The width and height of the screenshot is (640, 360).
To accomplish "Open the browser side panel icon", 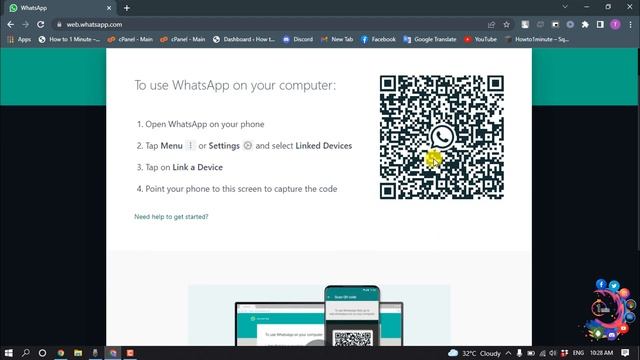I will 600,24.
